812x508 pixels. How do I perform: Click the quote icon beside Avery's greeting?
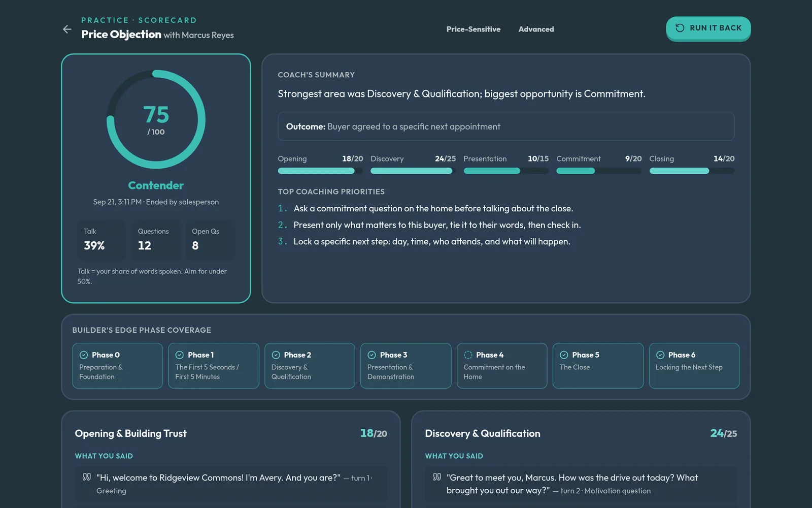point(87,477)
